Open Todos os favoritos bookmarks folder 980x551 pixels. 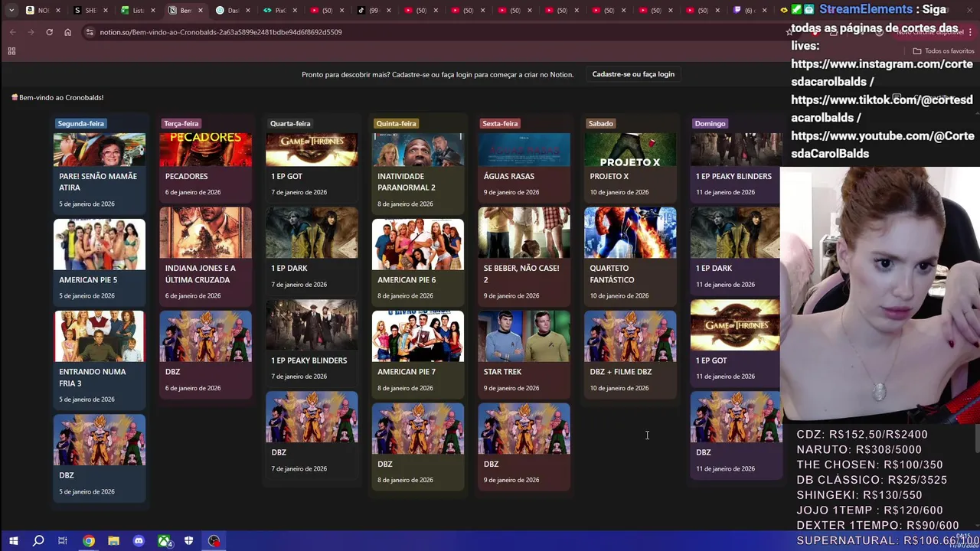[943, 51]
